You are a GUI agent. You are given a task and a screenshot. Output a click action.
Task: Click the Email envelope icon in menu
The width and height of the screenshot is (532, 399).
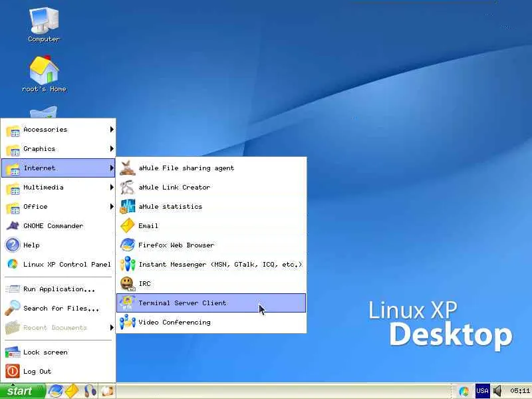point(128,225)
